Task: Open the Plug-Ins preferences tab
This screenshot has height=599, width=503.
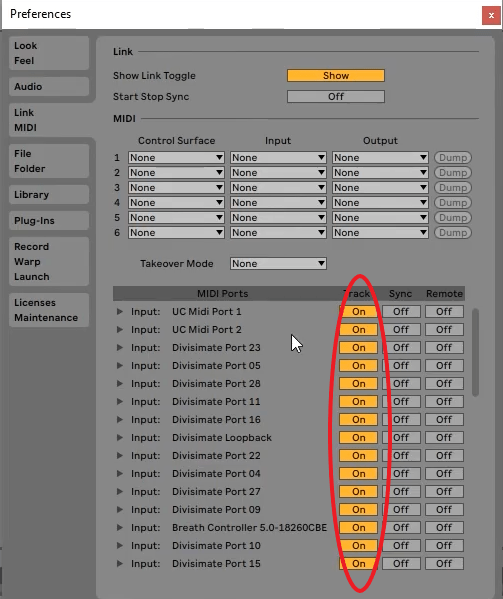Action: pos(49,221)
